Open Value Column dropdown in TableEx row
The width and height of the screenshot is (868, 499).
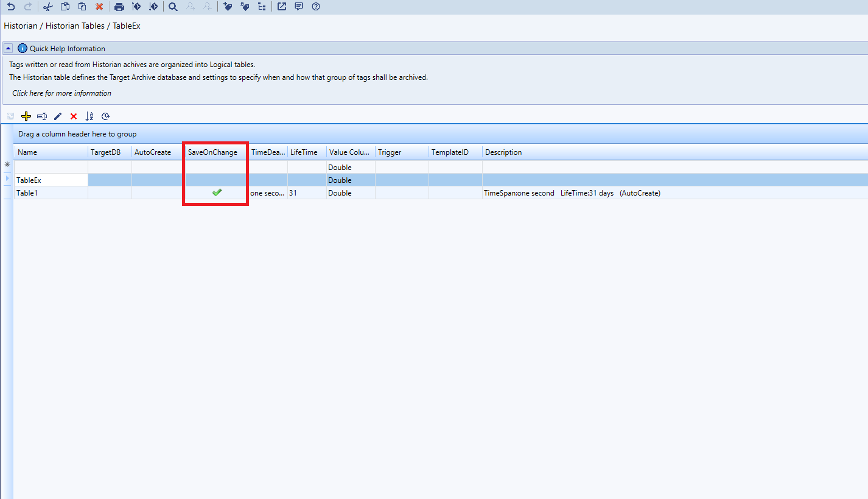[350, 180]
